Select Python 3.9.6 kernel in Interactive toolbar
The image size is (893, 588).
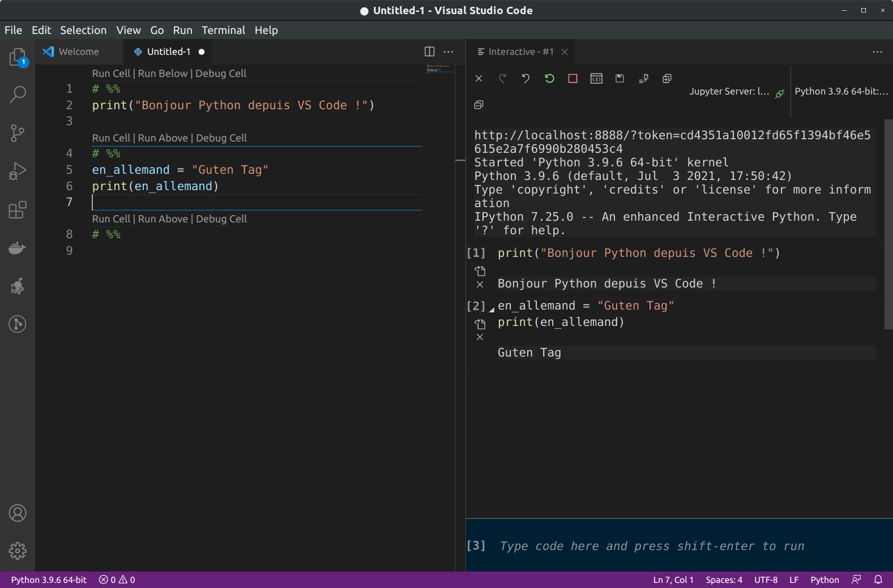point(841,91)
